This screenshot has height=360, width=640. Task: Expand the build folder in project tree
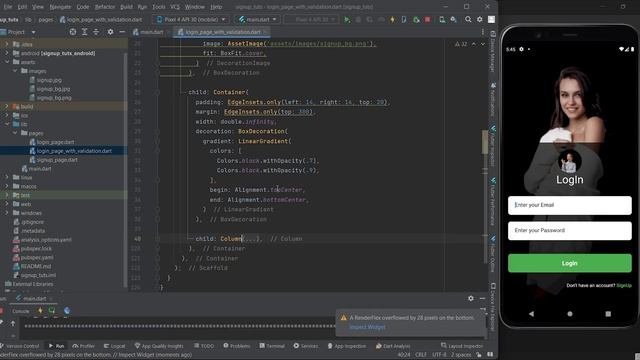(7, 107)
